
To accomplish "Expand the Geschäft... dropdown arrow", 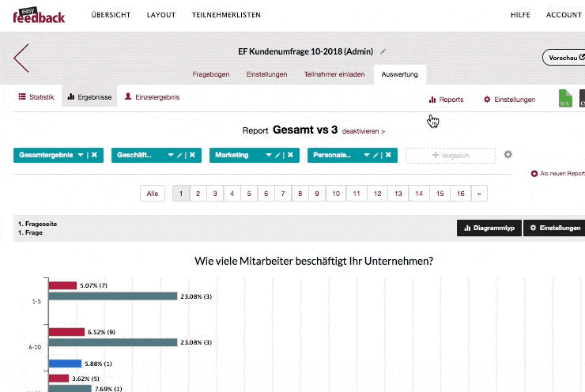I will [x=171, y=155].
